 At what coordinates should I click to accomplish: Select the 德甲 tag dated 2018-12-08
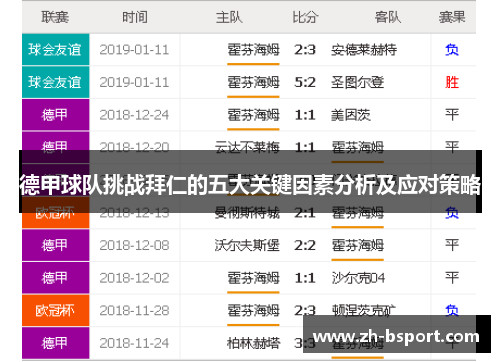coord(55,245)
